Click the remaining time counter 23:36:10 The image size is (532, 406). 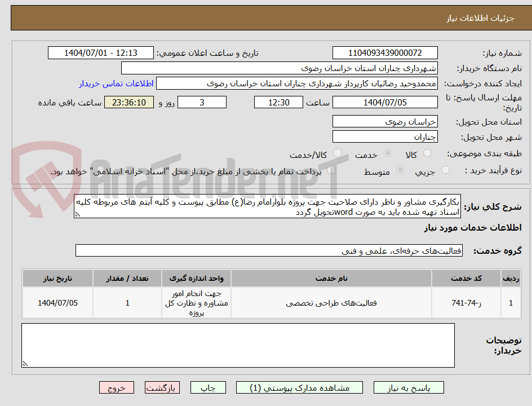128,102
